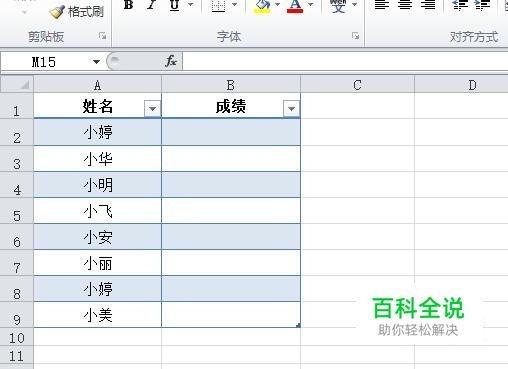Expand the phonetic guide dropdown arrow
This screenshot has width=508, height=369.
[x=355, y=5]
